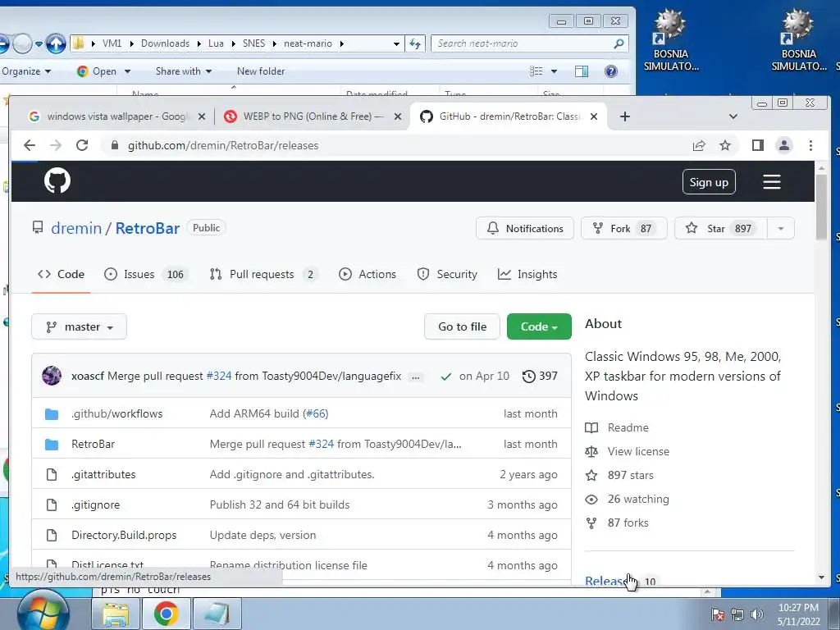The height and width of the screenshot is (630, 840).
Task: Click the green check status icon
Action: (445, 377)
